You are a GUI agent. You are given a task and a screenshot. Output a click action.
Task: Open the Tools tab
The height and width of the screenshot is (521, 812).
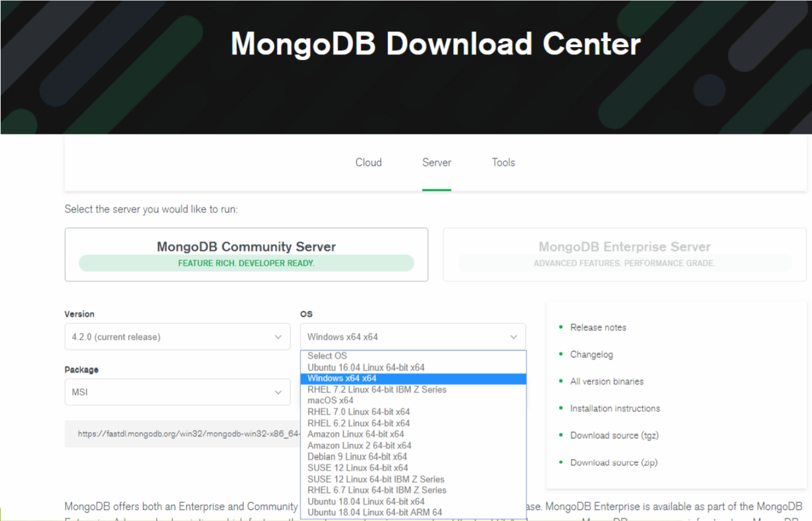point(503,163)
